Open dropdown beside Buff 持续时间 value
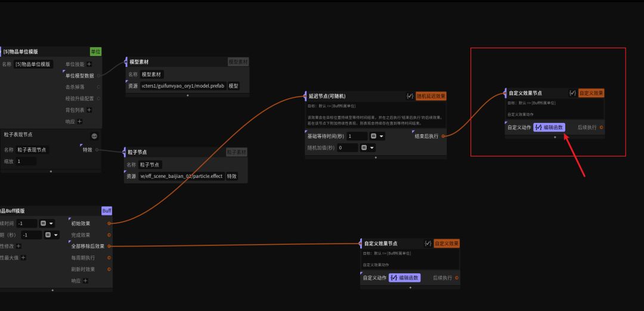The width and height of the screenshot is (644, 311). [47, 223]
